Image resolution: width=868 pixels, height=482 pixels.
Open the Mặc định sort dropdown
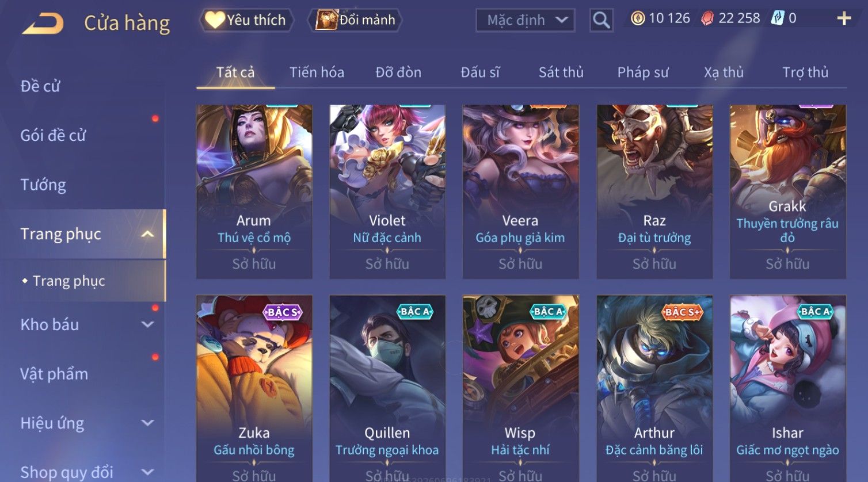(525, 20)
